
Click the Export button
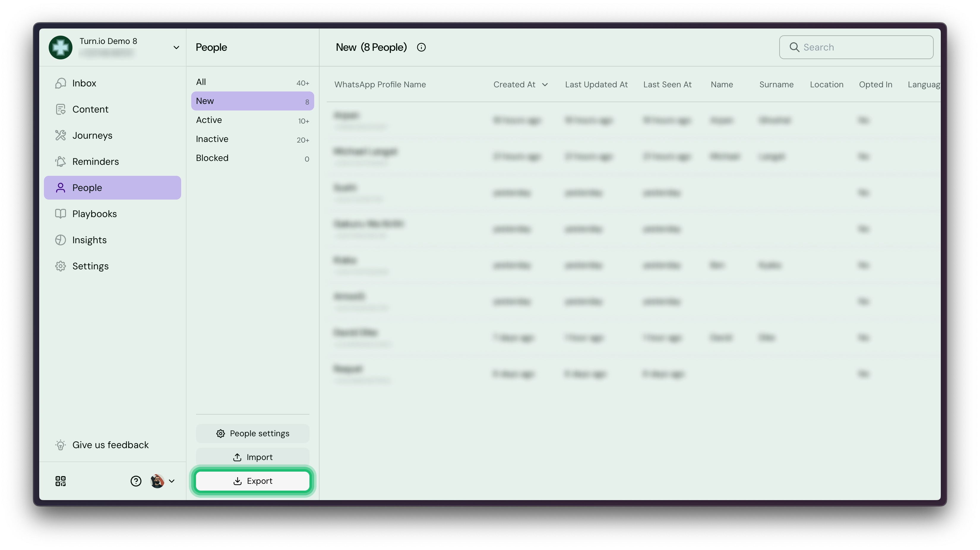click(253, 481)
